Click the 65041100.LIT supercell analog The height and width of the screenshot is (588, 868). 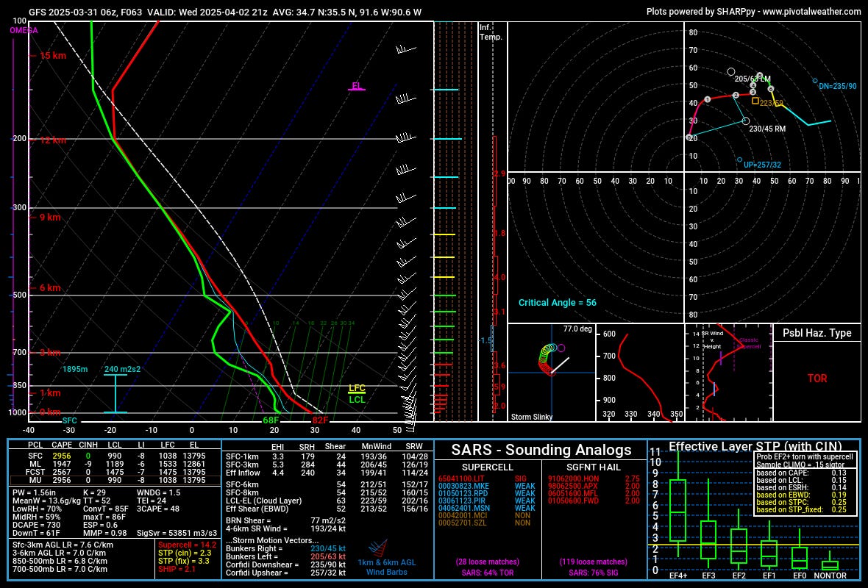pyautogui.click(x=460, y=479)
